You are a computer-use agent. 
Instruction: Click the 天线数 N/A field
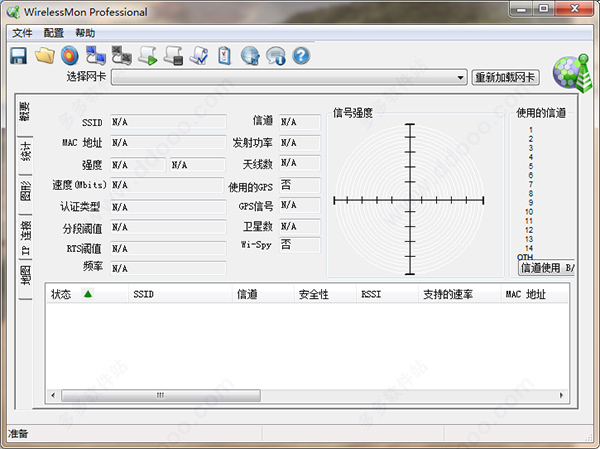pos(300,163)
